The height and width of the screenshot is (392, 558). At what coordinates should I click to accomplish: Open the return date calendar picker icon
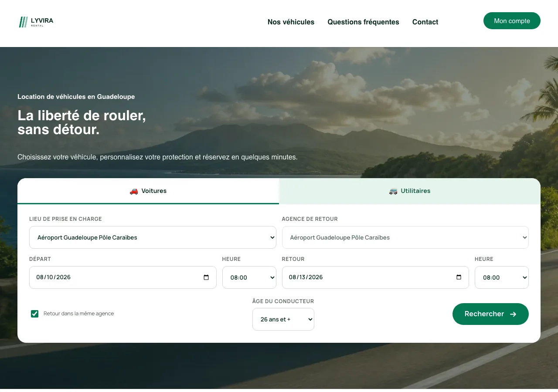[459, 277]
